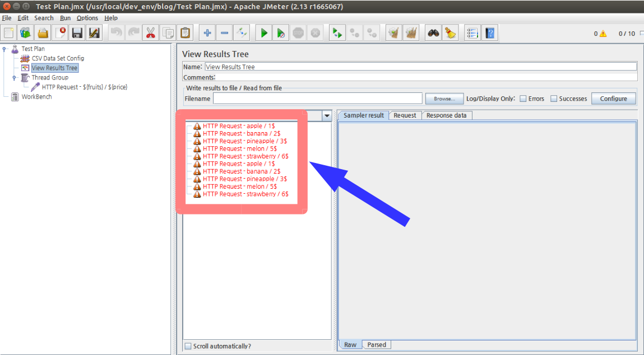This screenshot has width=644, height=355.
Task: Close the test plan via toolbar Close icon
Action: pos(60,33)
